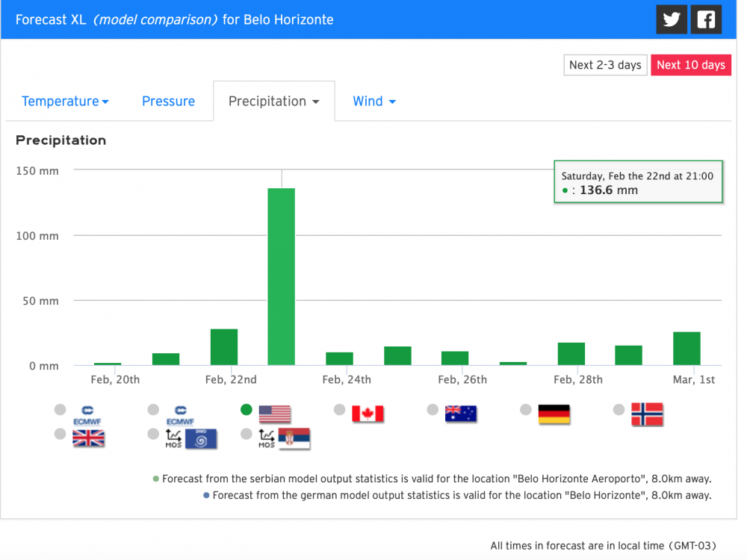Open the Precipitation dropdown tab
The image size is (747, 560).
coord(273,102)
